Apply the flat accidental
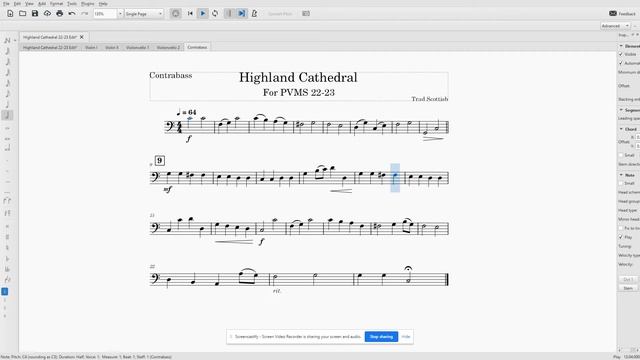The image size is (640, 360). [x=7, y=258]
